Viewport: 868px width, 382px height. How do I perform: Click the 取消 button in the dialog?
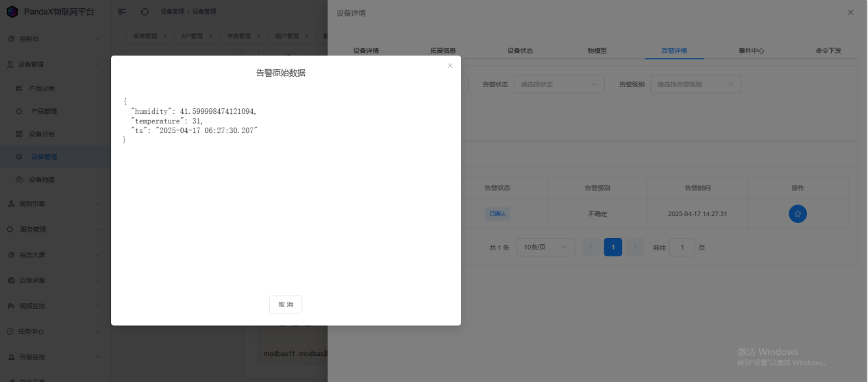pyautogui.click(x=286, y=305)
